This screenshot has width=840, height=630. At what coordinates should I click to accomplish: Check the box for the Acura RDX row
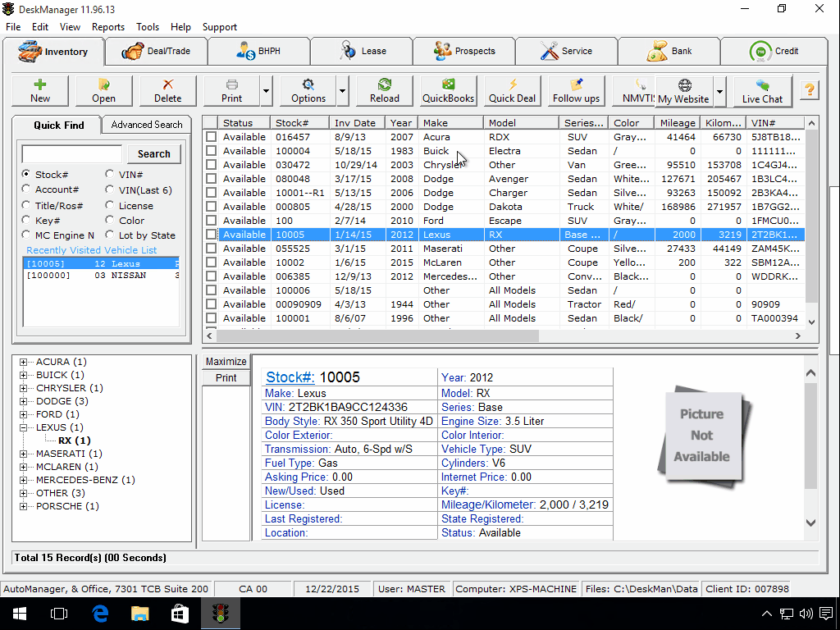[x=211, y=137]
